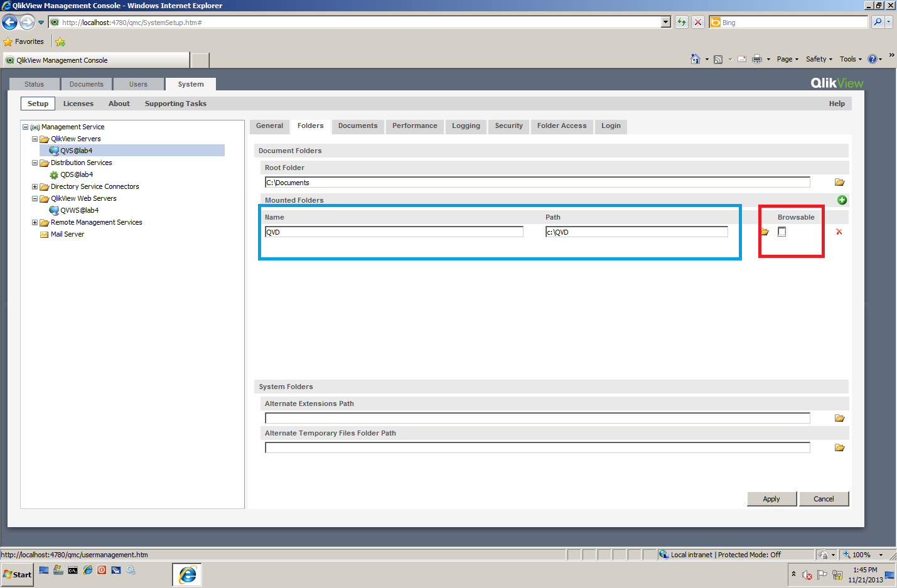
Task: Browse for Root Folder using folder icon
Action: pyautogui.click(x=840, y=182)
